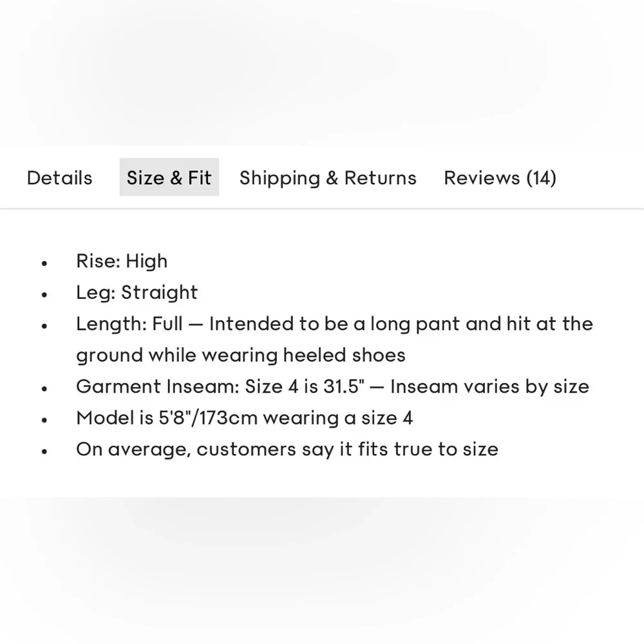Screen dimensions: 644x644
Task: Click the bullet before 'Length: Full'
Action: (44, 326)
